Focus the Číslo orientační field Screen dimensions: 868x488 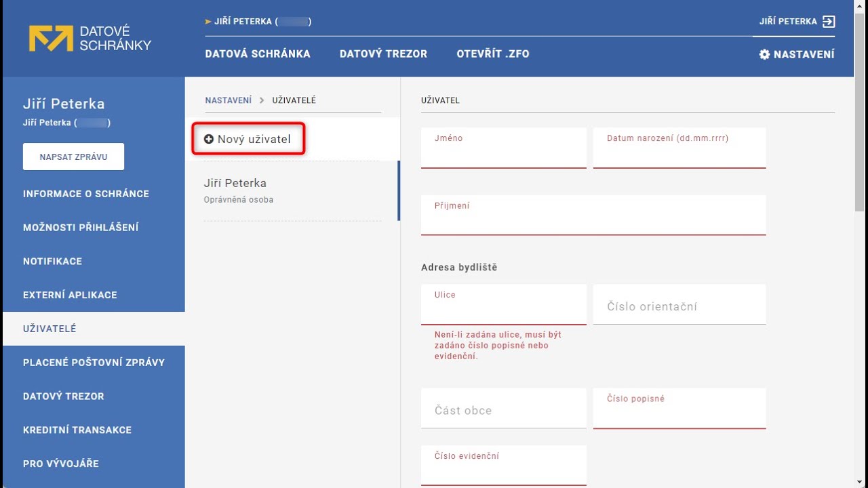pyautogui.click(x=679, y=304)
